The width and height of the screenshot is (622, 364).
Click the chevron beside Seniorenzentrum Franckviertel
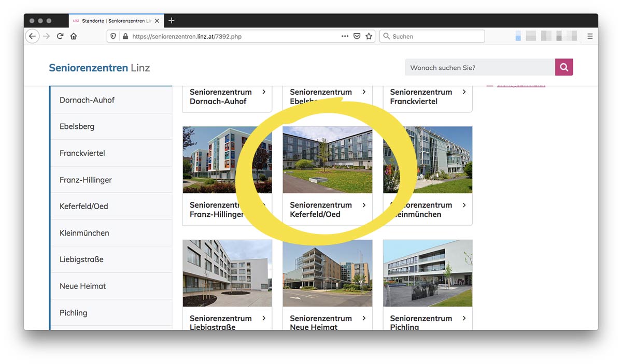(x=464, y=92)
